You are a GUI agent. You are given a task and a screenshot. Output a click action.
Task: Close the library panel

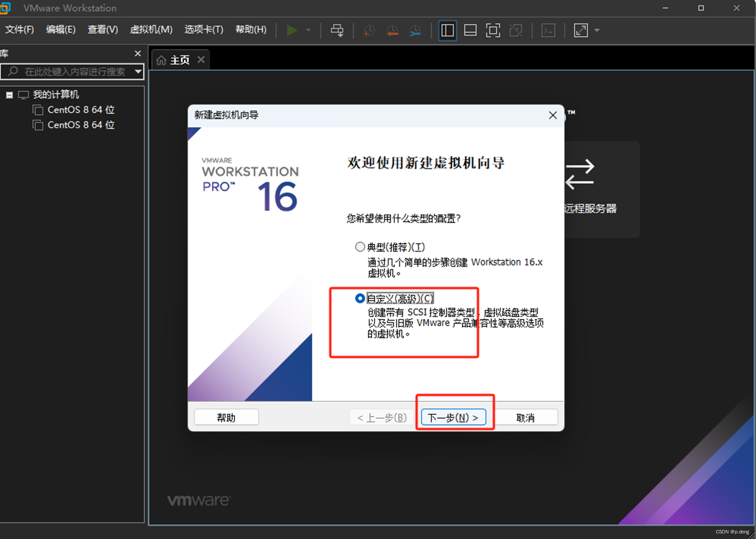[x=138, y=54]
